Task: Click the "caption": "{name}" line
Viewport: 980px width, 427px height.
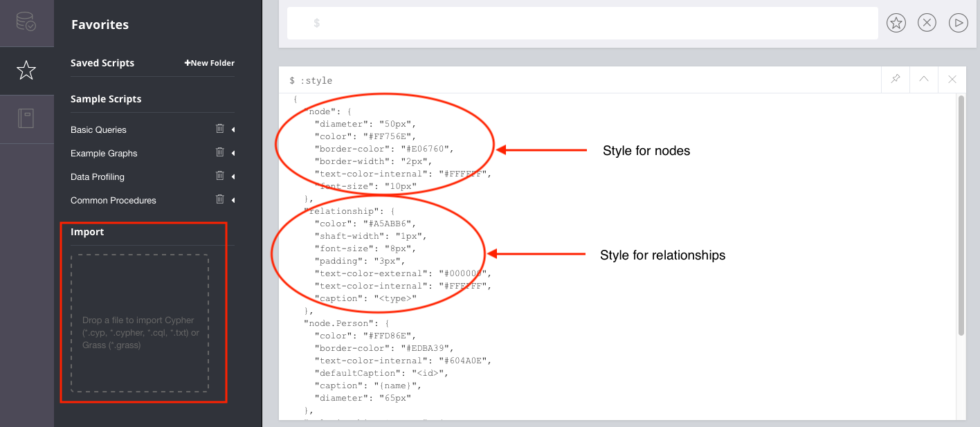Action: click(x=367, y=385)
